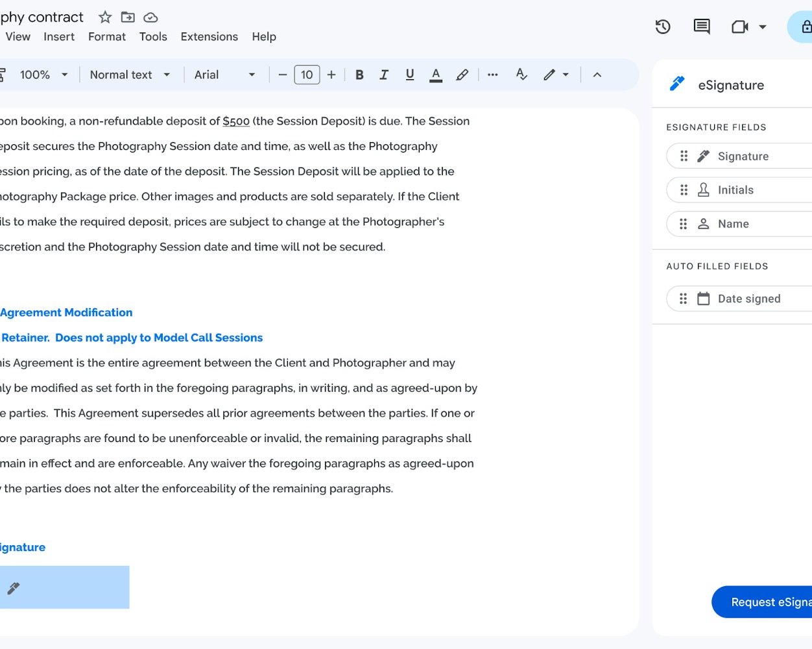Increase font size with plus button

331,75
